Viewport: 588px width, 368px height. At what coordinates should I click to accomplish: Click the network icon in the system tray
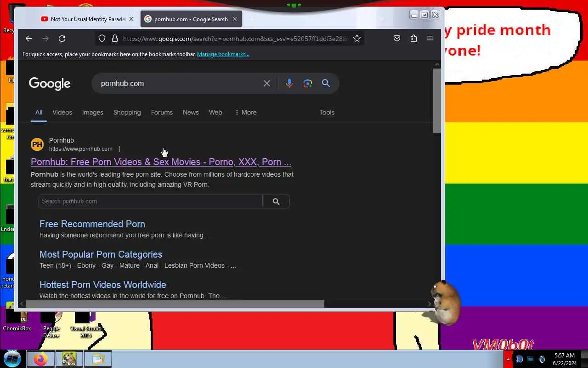tap(530, 359)
